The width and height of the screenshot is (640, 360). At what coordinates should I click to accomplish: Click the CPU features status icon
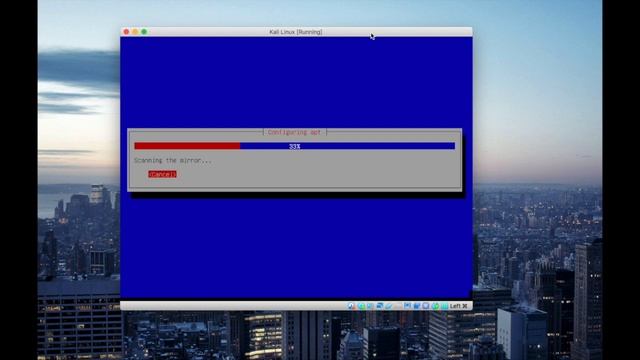tap(426, 306)
